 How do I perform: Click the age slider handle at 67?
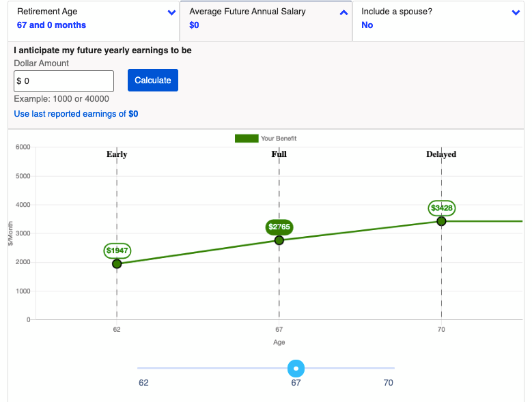pos(296,369)
